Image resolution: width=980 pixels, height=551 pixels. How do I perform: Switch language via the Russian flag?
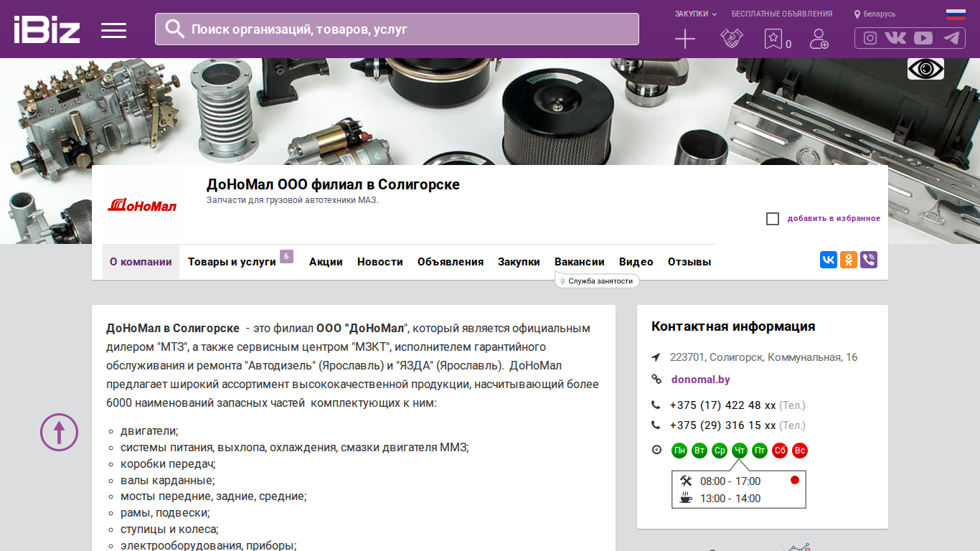pyautogui.click(x=956, y=14)
